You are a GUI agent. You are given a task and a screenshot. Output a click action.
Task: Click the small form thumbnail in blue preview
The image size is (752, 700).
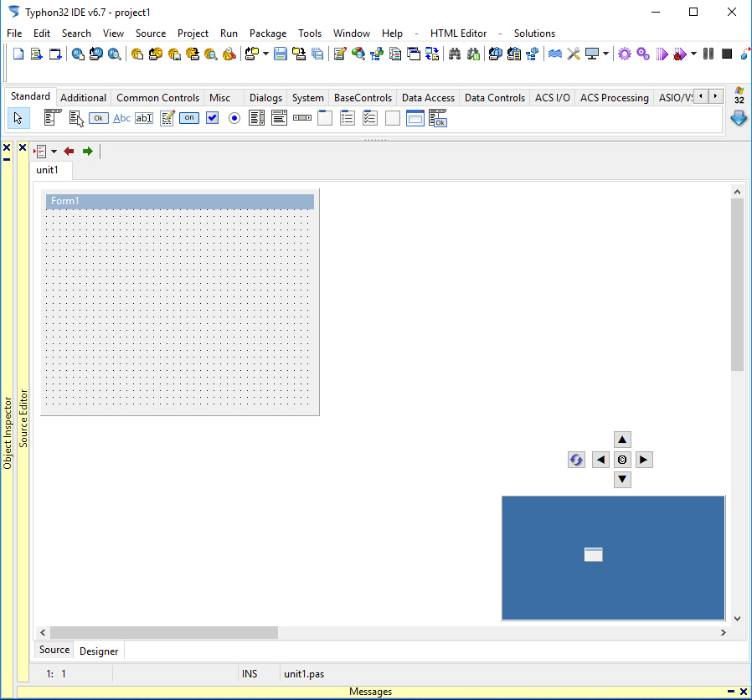[x=593, y=554]
